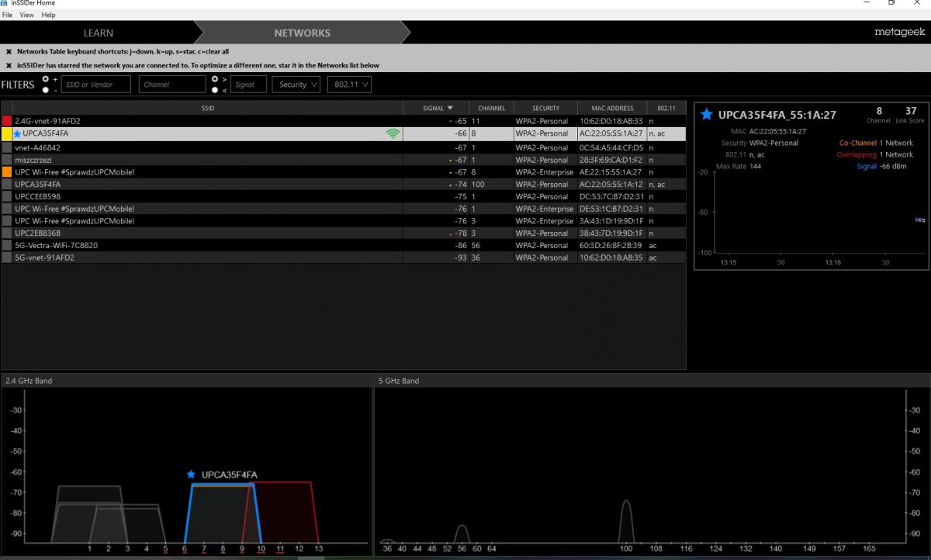
Task: Sort table by MAC ADDRESS column header
Action: tap(612, 109)
